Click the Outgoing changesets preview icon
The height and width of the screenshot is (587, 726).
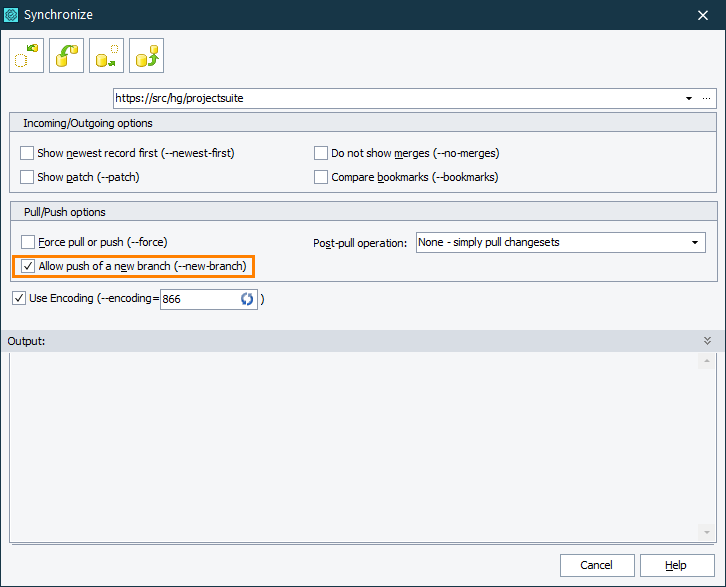106,56
